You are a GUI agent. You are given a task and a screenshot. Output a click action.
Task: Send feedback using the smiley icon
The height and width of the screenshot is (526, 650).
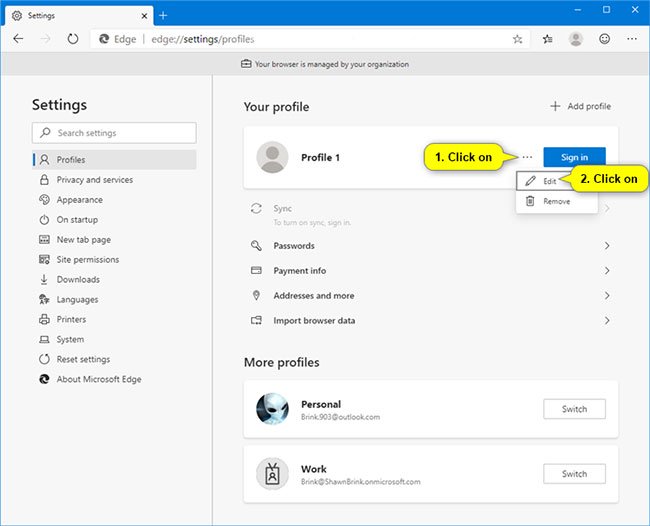pyautogui.click(x=604, y=39)
